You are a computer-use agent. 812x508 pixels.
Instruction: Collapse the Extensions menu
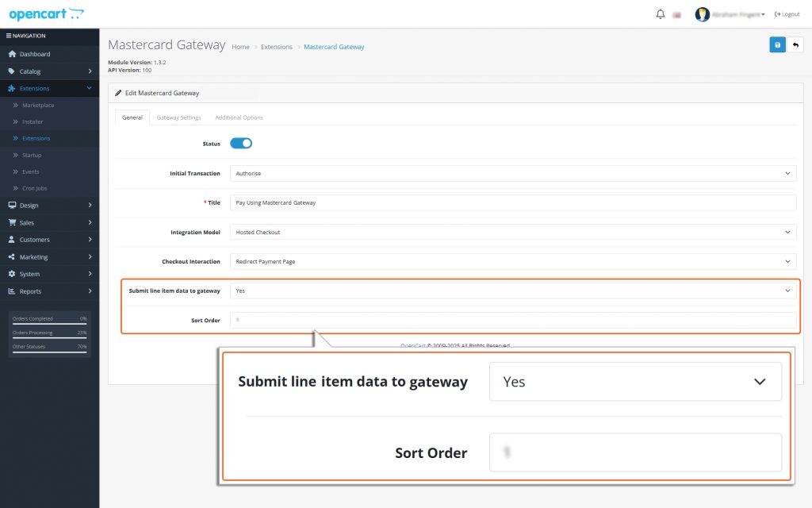coord(49,89)
